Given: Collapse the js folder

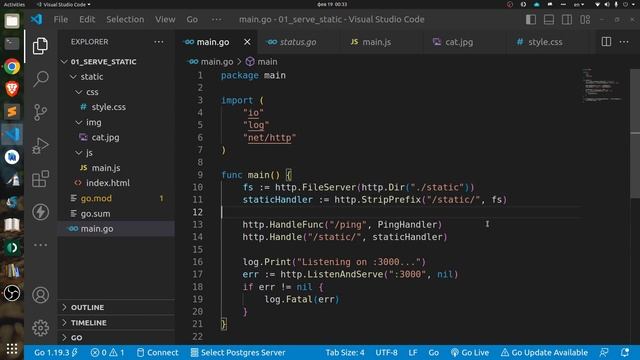Looking at the screenshot, I should click(116, 153).
